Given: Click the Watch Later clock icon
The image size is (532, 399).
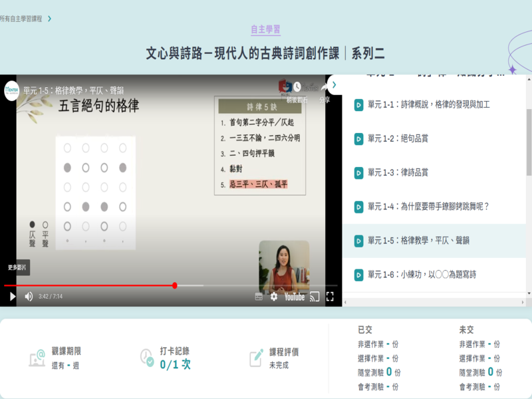Looking at the screenshot, I should coord(297,87).
